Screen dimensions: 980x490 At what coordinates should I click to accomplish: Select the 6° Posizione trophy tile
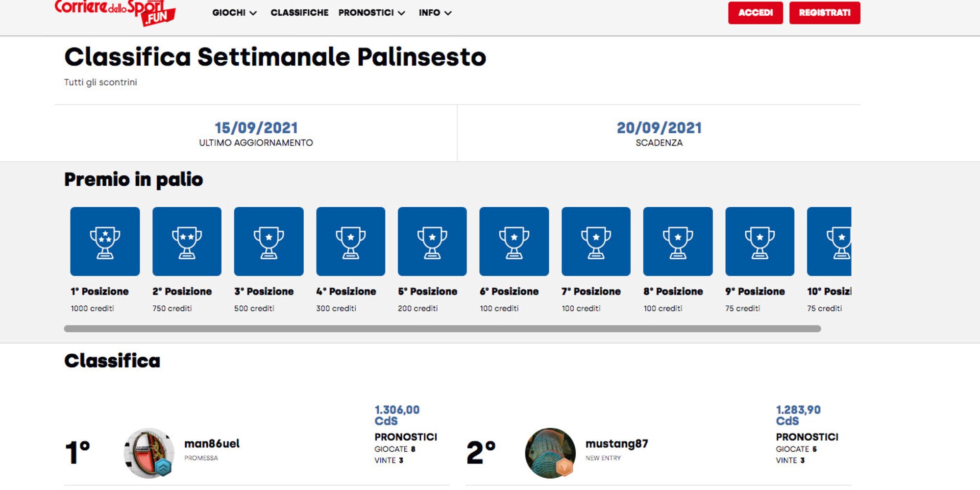[x=514, y=241]
